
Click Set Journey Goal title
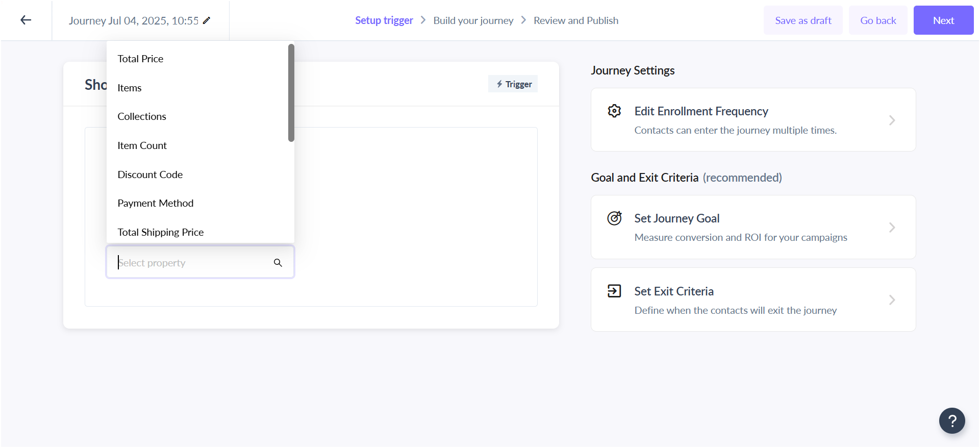(x=676, y=218)
